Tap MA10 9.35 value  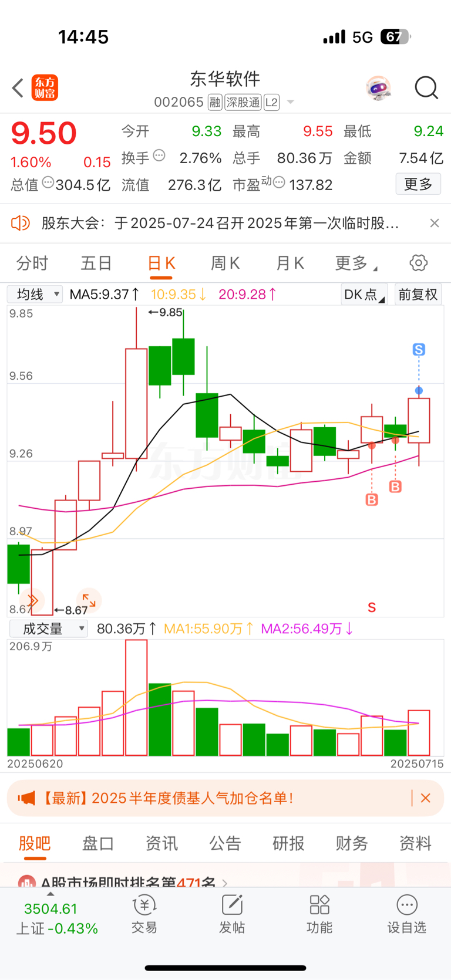click(x=179, y=294)
